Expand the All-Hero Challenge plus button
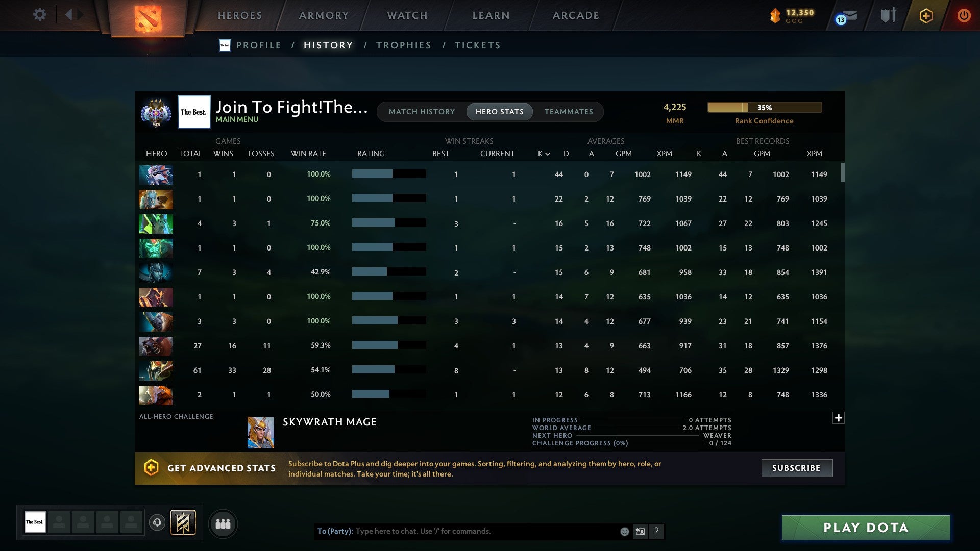The height and width of the screenshot is (551, 980). tap(838, 418)
